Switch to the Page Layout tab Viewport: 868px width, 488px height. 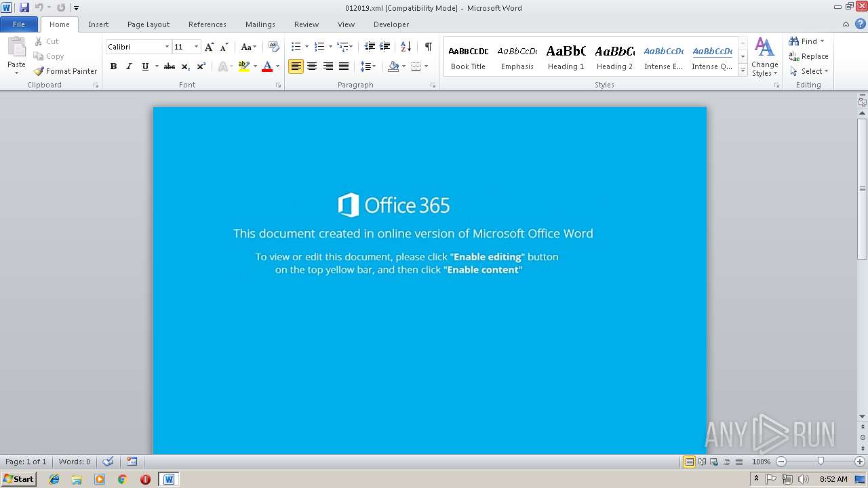click(x=149, y=24)
